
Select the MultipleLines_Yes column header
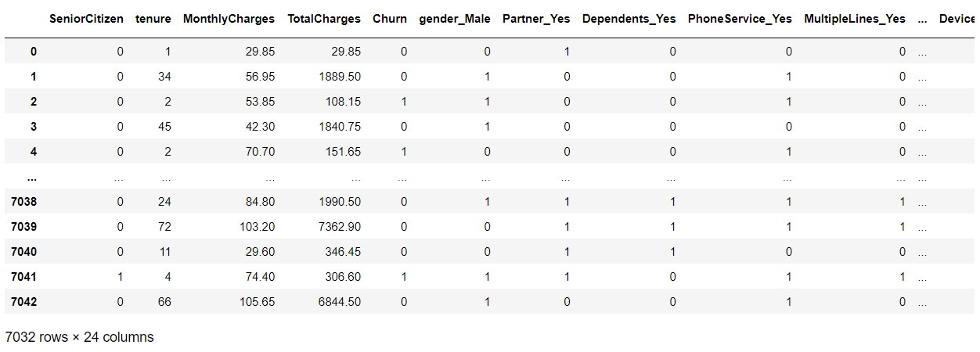tap(855, 19)
